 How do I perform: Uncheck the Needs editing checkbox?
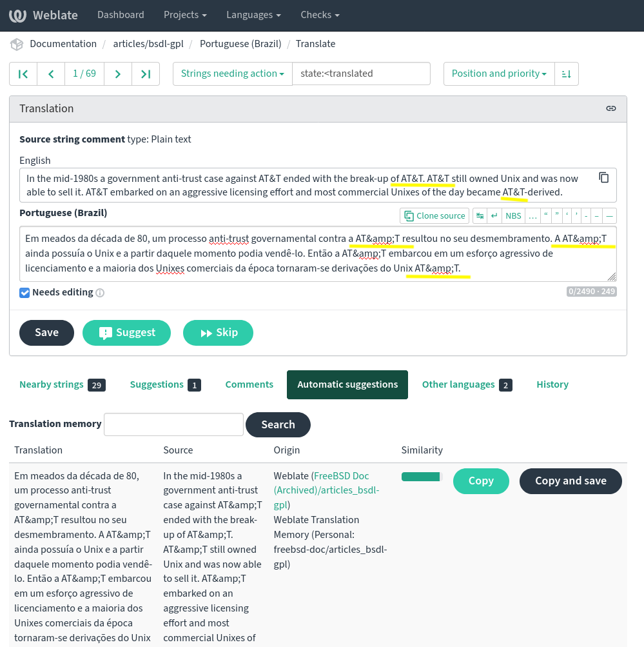(24, 293)
